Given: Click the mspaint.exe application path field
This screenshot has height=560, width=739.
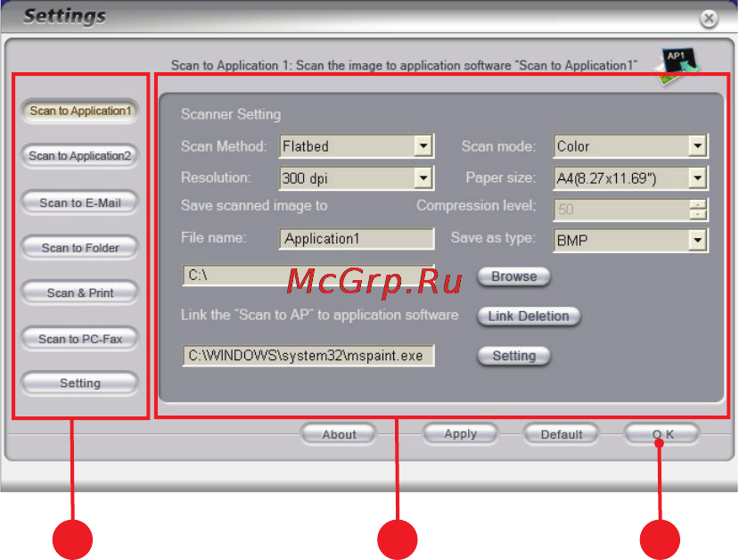Looking at the screenshot, I should click(x=308, y=356).
